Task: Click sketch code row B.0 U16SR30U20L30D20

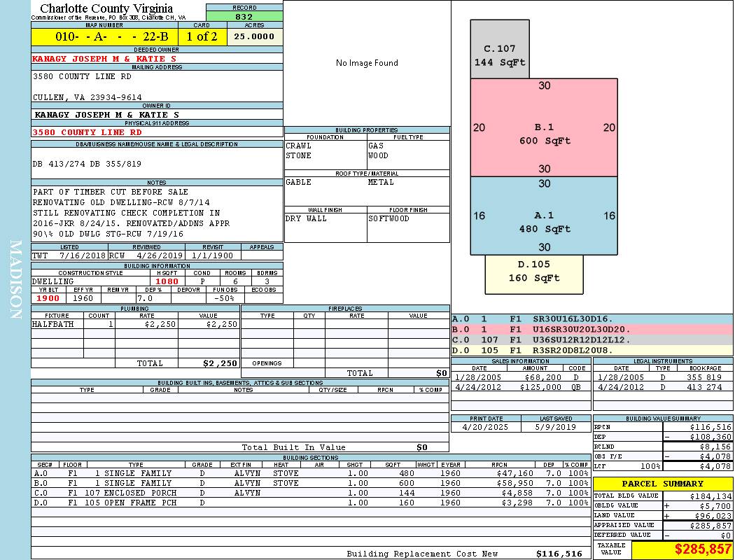Action: coord(591,330)
